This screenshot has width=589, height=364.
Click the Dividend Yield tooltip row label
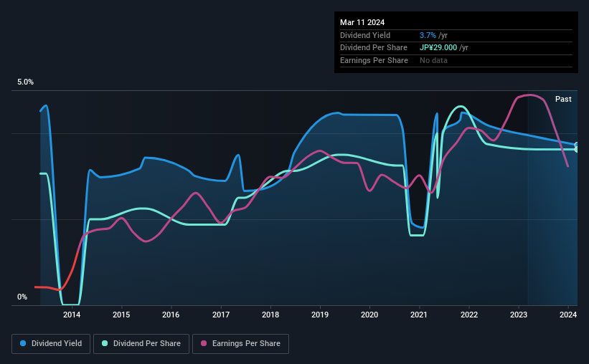365,35
